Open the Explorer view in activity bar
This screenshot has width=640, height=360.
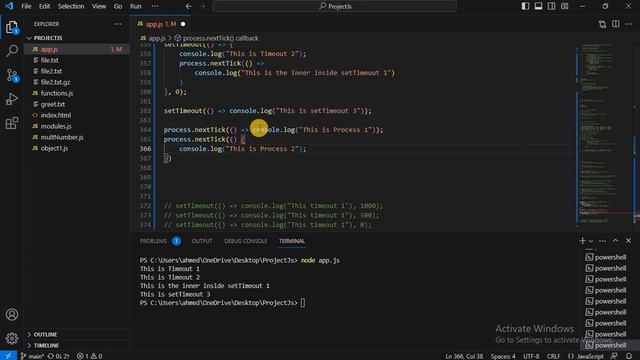pos(12,27)
